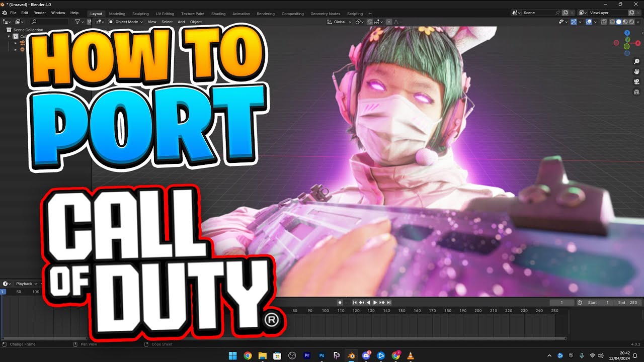Open the Render menu

point(40,13)
